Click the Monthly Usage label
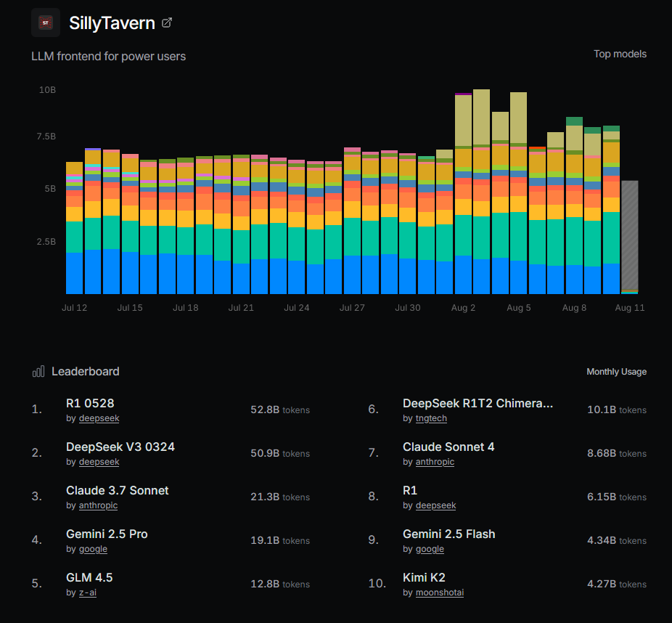672x623 pixels. (x=616, y=372)
